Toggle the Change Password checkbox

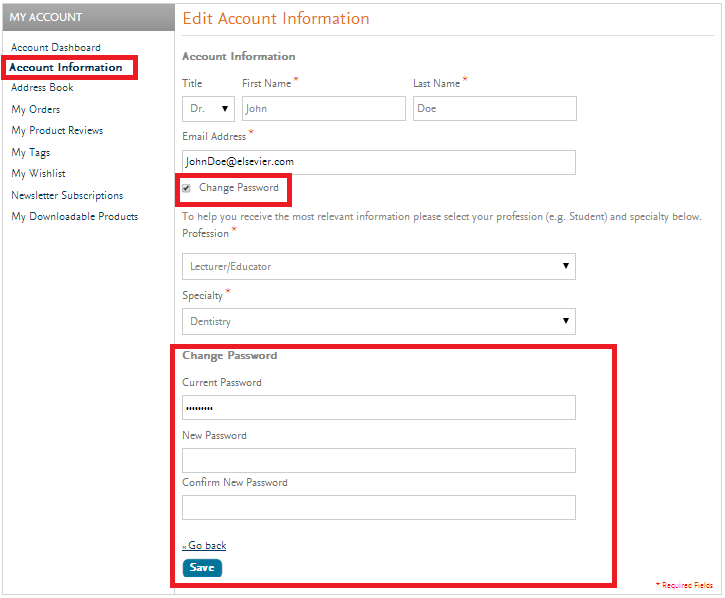[187, 188]
